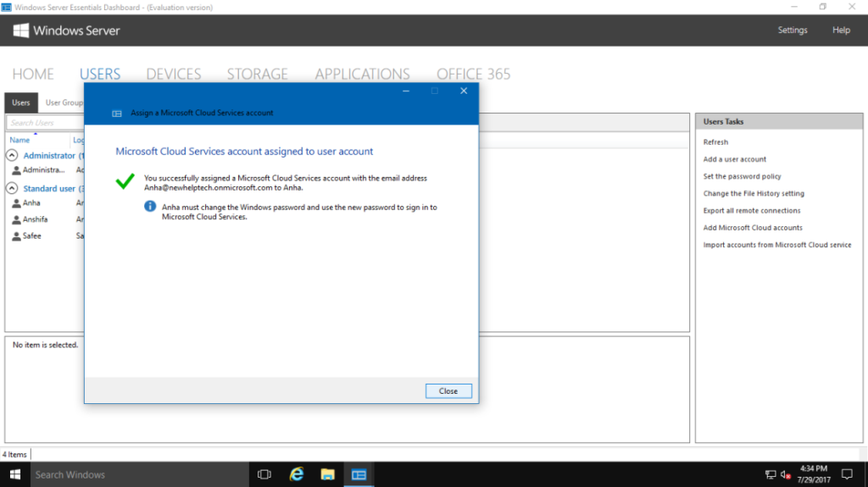Open the DEVICES tab
868x487 pixels.
173,75
